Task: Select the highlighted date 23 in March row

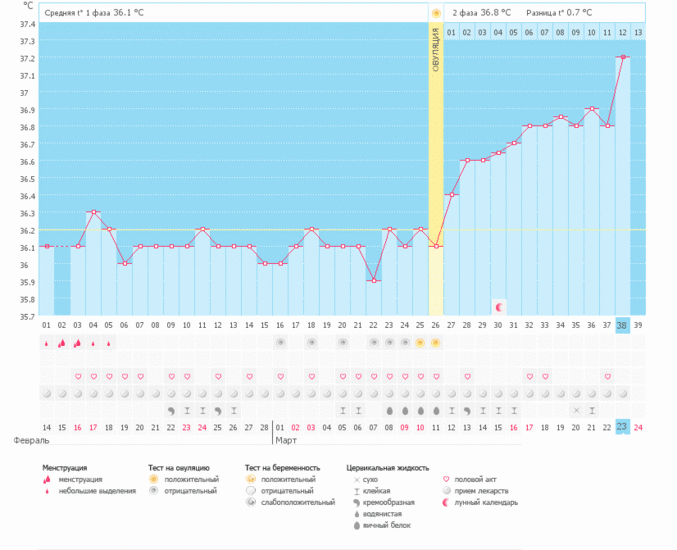Action: point(622,427)
